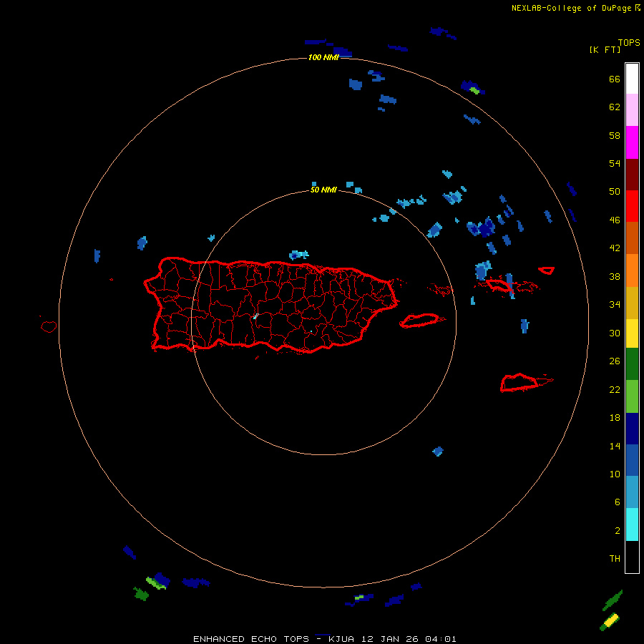Select the "6" legend value
Screen dimensions: 644x644
(x=617, y=502)
